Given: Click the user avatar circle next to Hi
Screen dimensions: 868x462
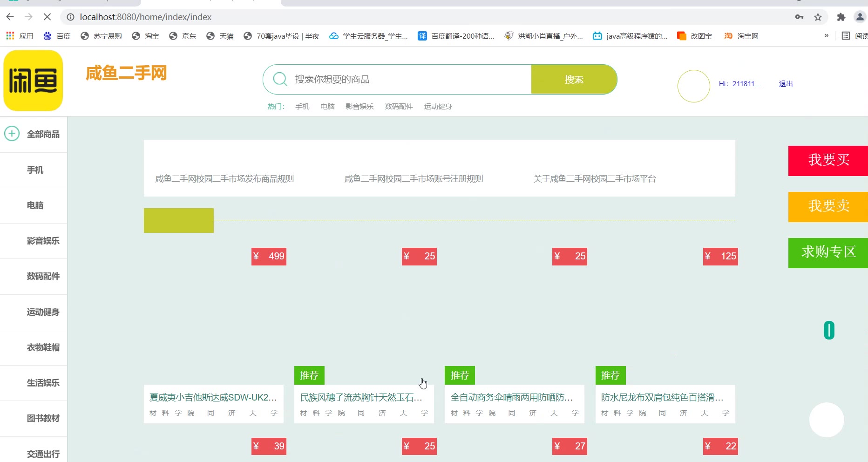Looking at the screenshot, I should point(694,86).
